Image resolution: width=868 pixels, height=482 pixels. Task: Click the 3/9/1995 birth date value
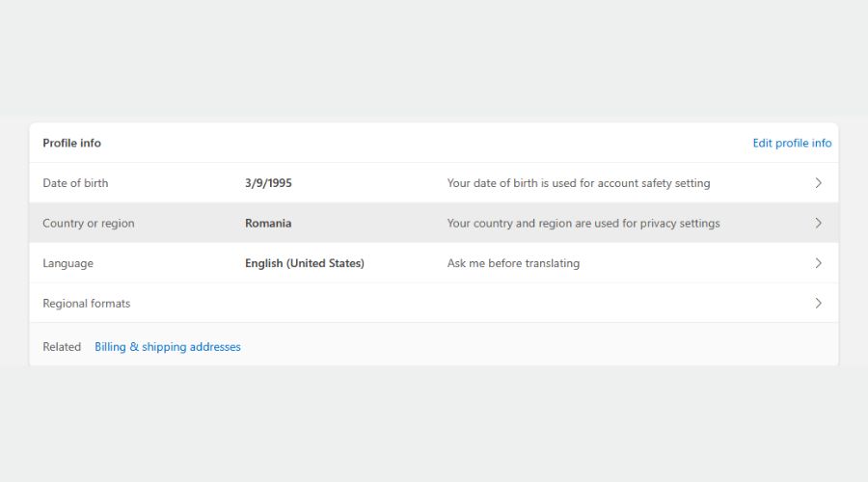[x=270, y=183]
